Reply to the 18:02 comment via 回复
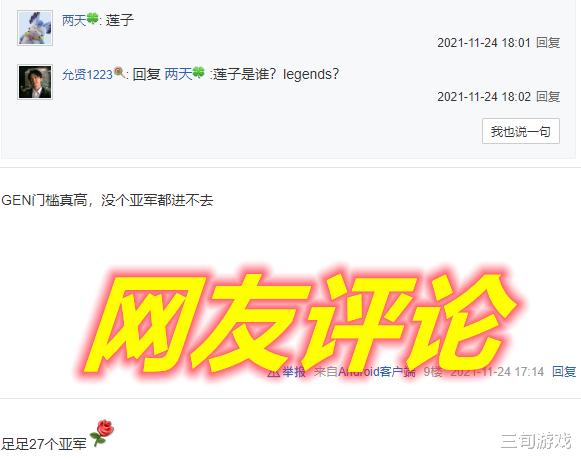Image resolution: width=581 pixels, height=462 pixels. pos(548,97)
